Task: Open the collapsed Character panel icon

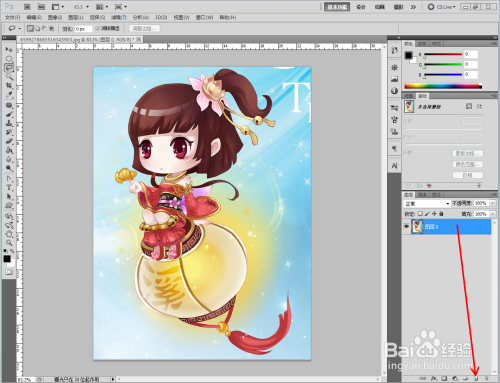Action: (394, 166)
